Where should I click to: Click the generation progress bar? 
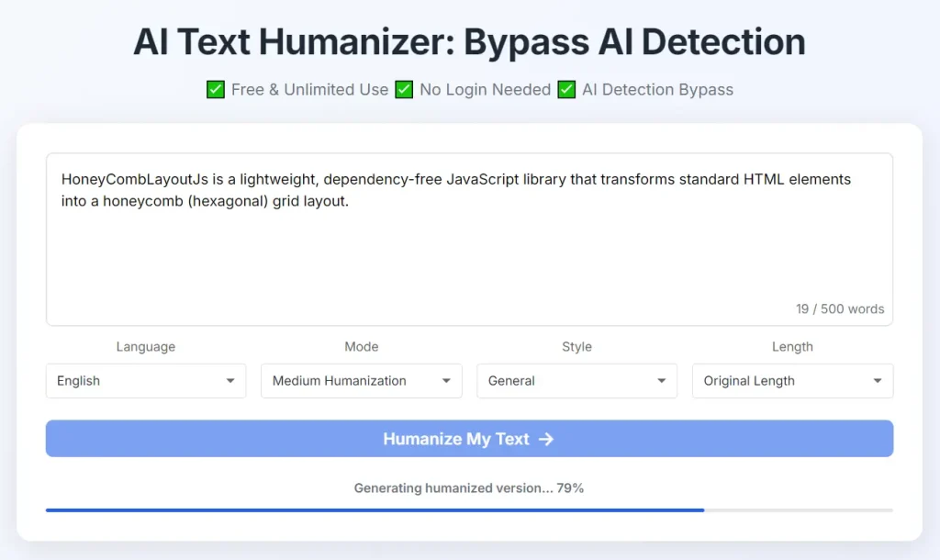pyautogui.click(x=470, y=508)
